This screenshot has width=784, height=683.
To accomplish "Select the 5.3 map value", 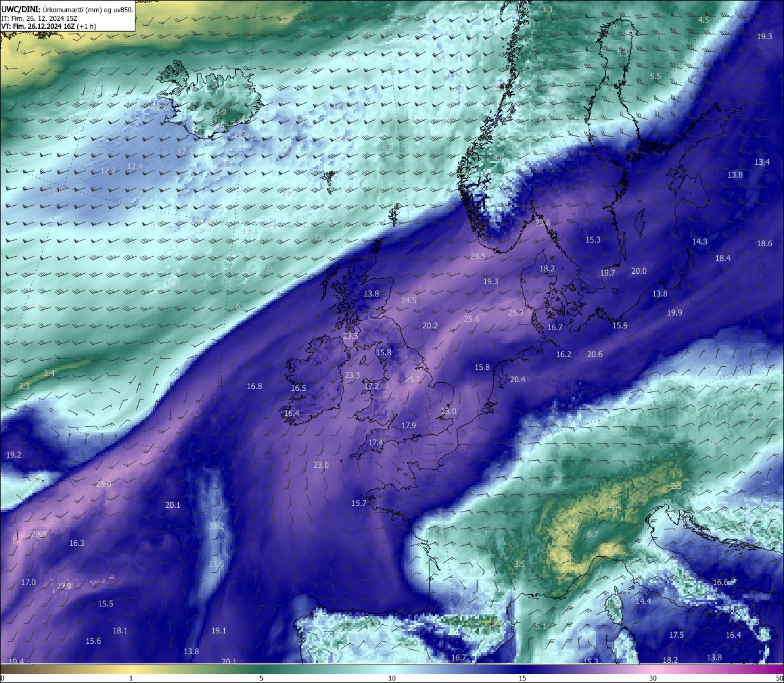I will (622, 53).
